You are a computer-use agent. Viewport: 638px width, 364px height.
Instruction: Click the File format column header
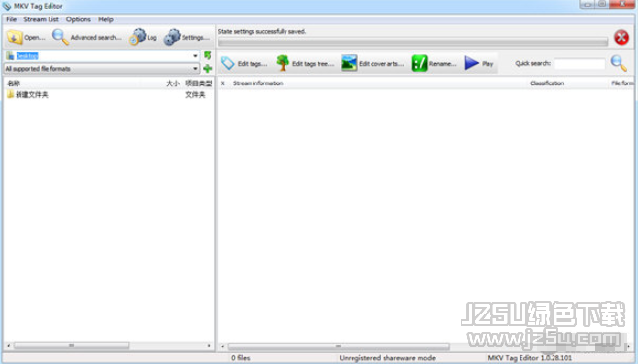(622, 83)
